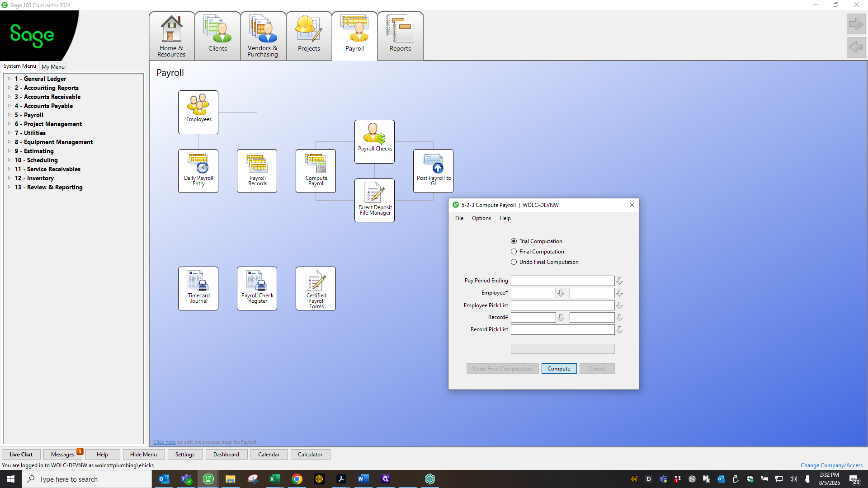
Task: Open the Pay Period Ending lookup arrow
Action: click(619, 281)
